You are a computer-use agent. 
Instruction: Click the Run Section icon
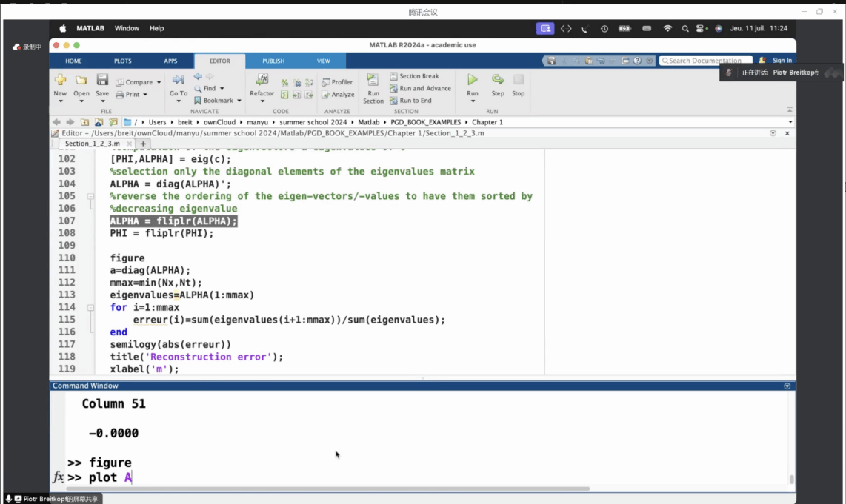click(x=373, y=80)
